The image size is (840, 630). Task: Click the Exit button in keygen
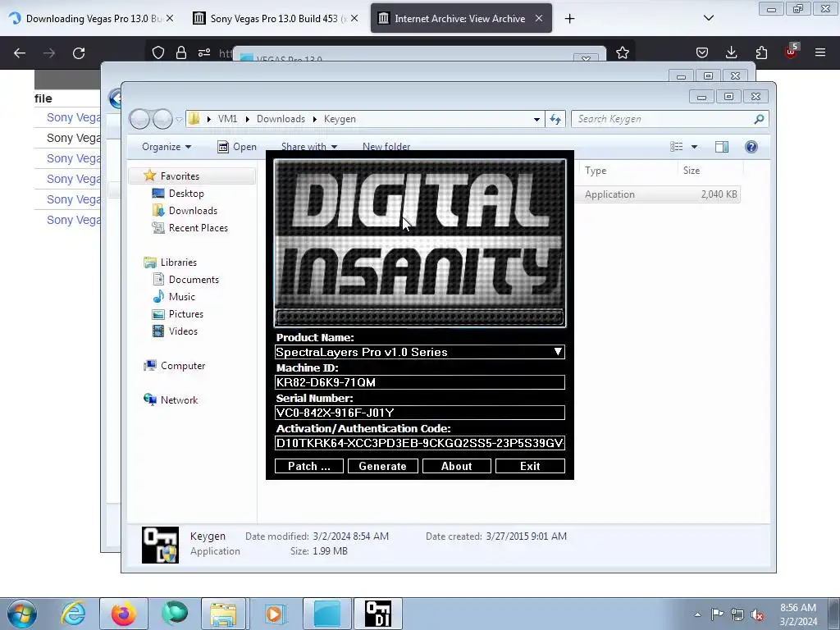(x=530, y=466)
